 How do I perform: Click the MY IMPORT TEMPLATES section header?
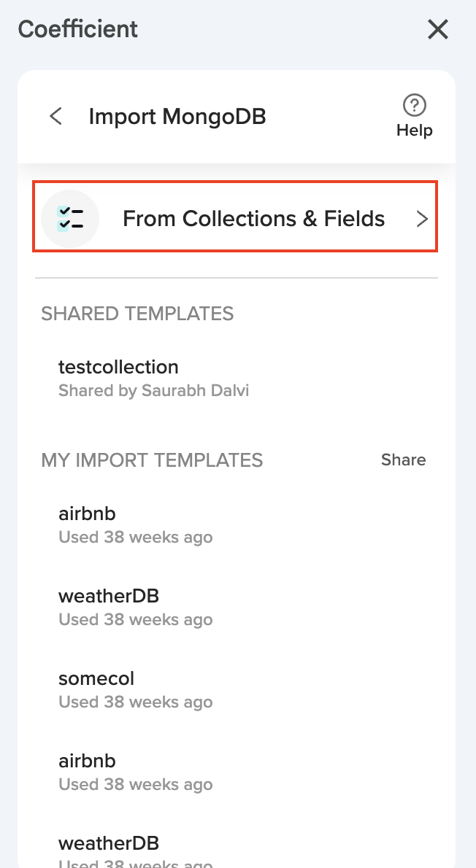point(152,460)
